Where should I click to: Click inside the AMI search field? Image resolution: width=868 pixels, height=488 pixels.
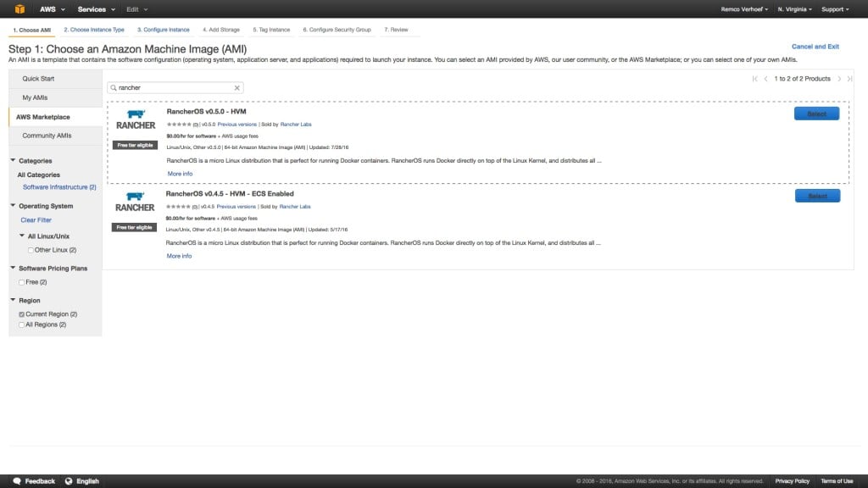coord(174,87)
